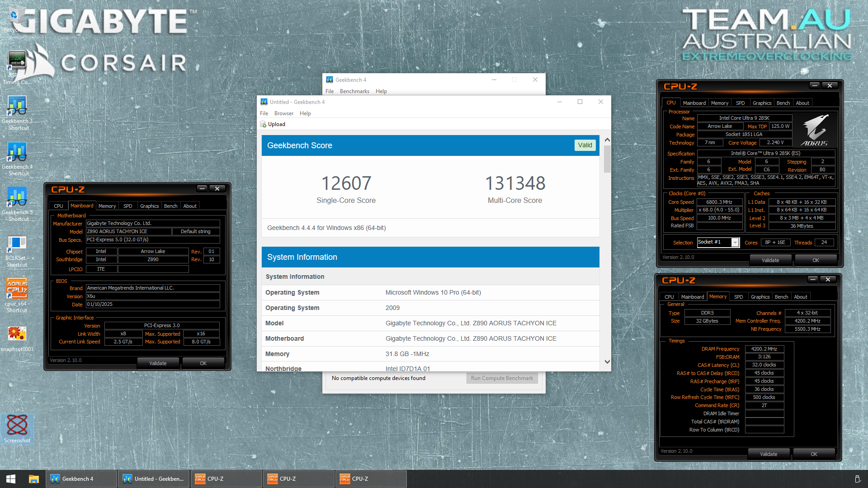Select SPD tab in bottom-right CPU-Z window
Image resolution: width=868 pixels, height=488 pixels.
pos(739,297)
